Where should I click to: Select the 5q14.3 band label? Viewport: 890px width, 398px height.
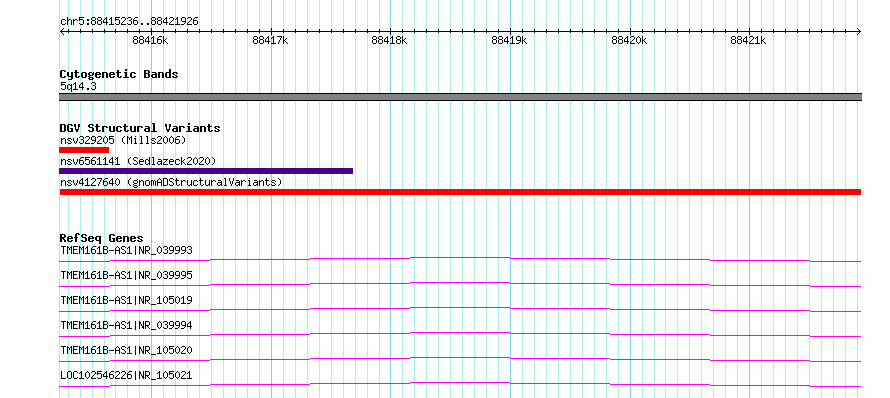(x=79, y=86)
